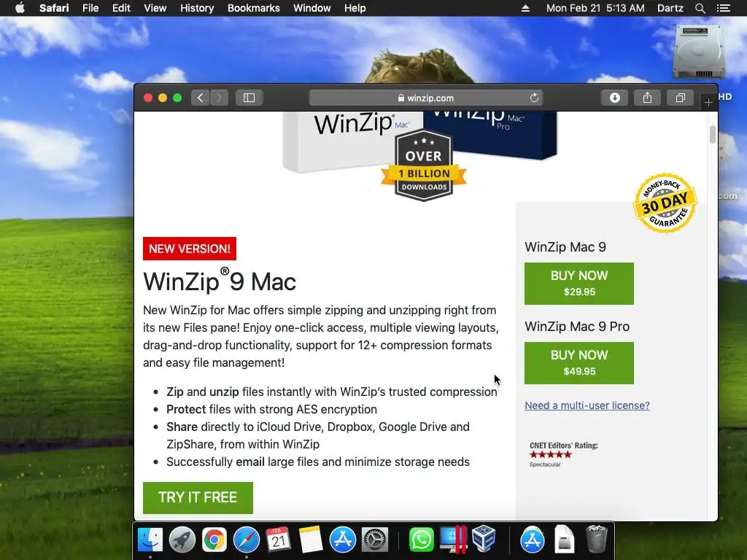Open the Notification Center list icon
Image resolution: width=747 pixels, height=560 pixels.
click(724, 8)
